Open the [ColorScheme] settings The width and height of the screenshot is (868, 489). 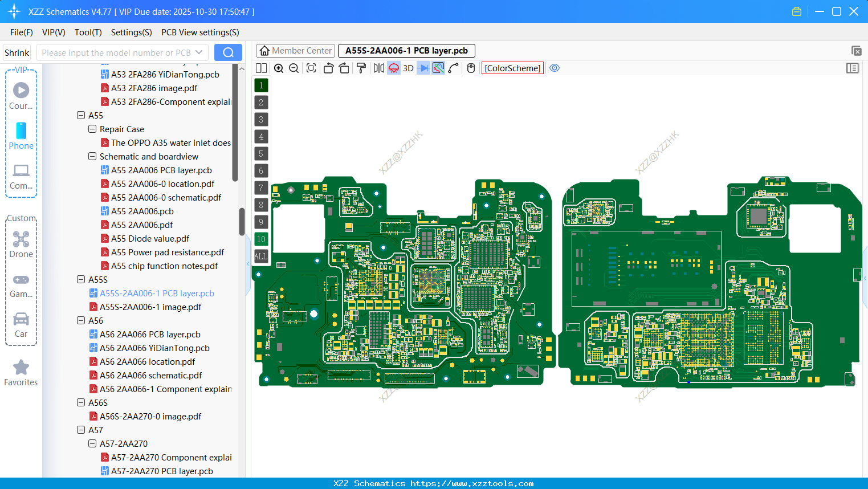[x=512, y=68]
